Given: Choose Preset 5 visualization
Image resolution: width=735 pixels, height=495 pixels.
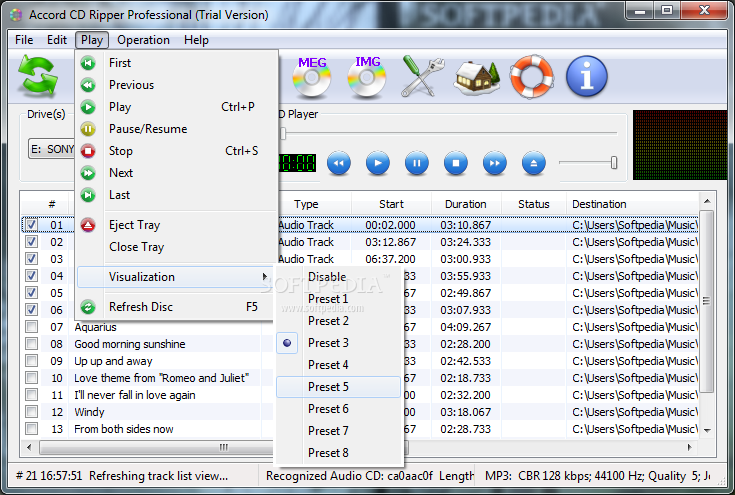Looking at the screenshot, I should (x=338, y=387).
